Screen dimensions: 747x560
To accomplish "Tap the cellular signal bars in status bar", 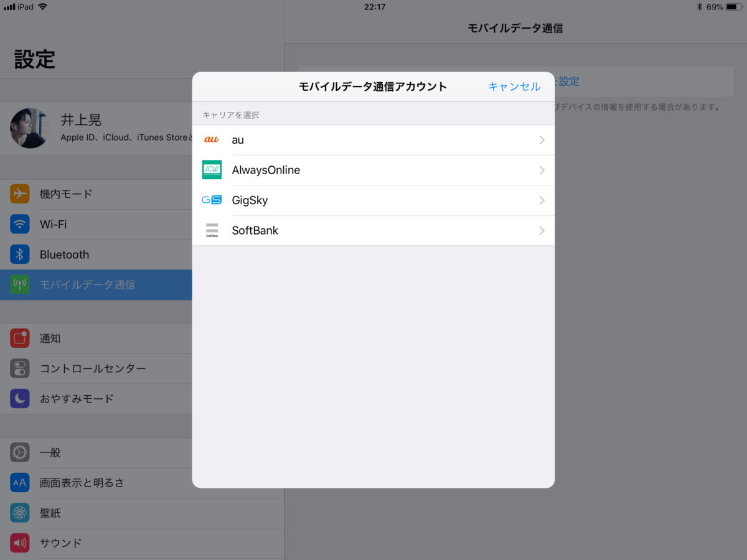I will coord(9,7).
